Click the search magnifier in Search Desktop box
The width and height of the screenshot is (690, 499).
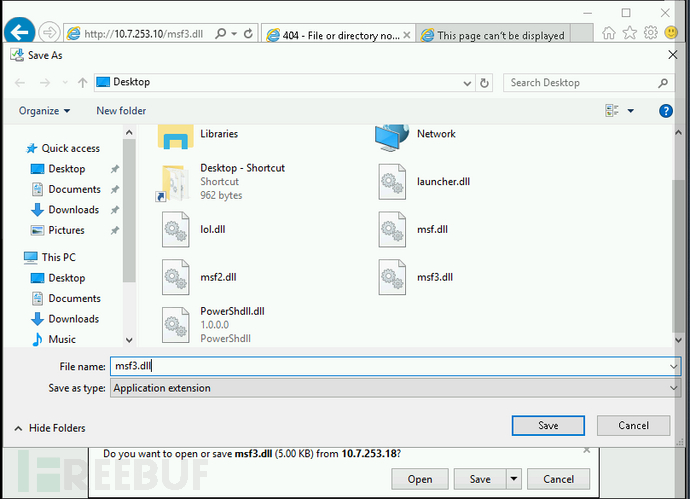[663, 83]
